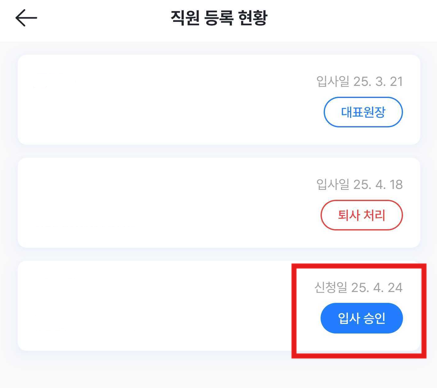Click the 신청일 25. 4. 24 date label
Screen dimensions: 437x388
(x=358, y=287)
